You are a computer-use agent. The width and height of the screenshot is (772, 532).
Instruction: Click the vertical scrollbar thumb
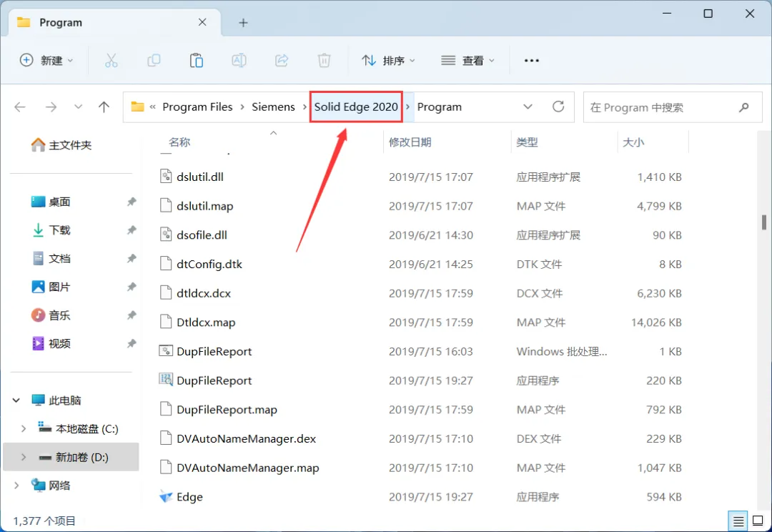[x=763, y=222]
